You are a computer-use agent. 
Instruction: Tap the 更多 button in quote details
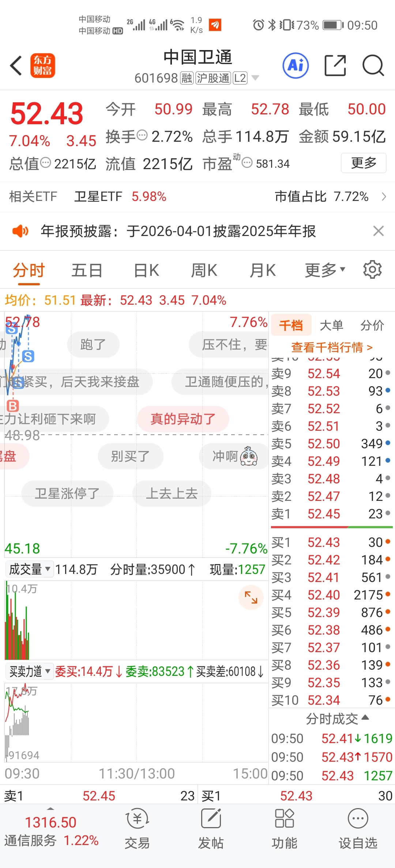click(x=364, y=163)
